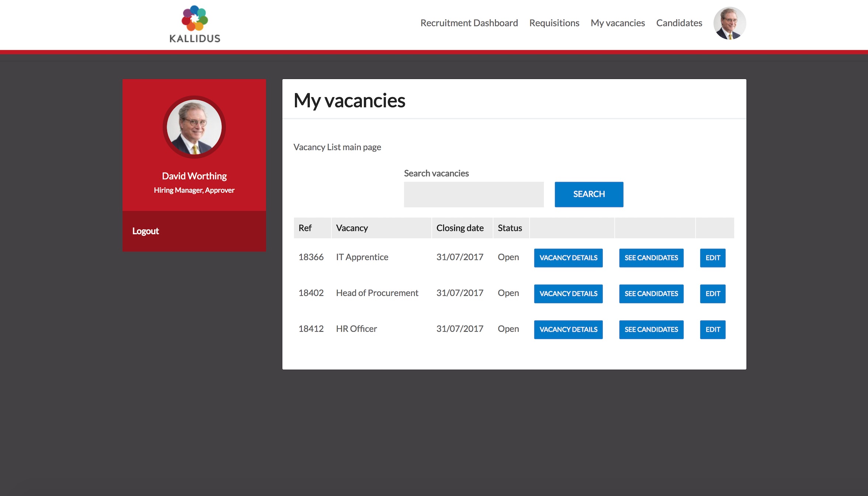Viewport: 868px width, 496px height.
Task: Click the Kallidus logo icon
Action: [x=195, y=18]
